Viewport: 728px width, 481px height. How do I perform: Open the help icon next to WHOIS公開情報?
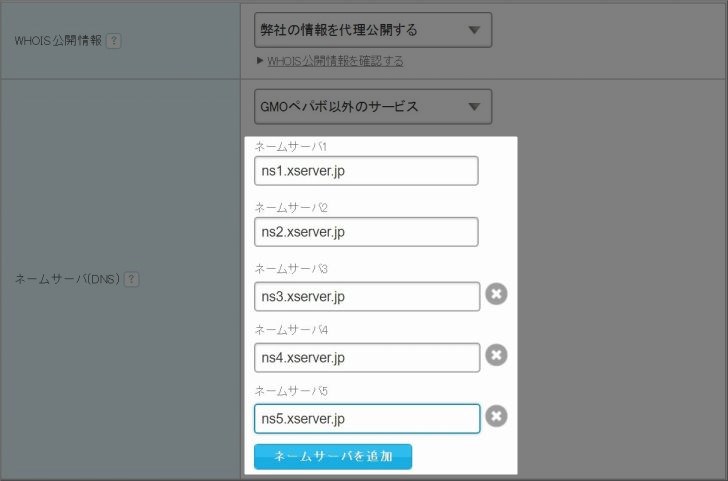(x=113, y=41)
